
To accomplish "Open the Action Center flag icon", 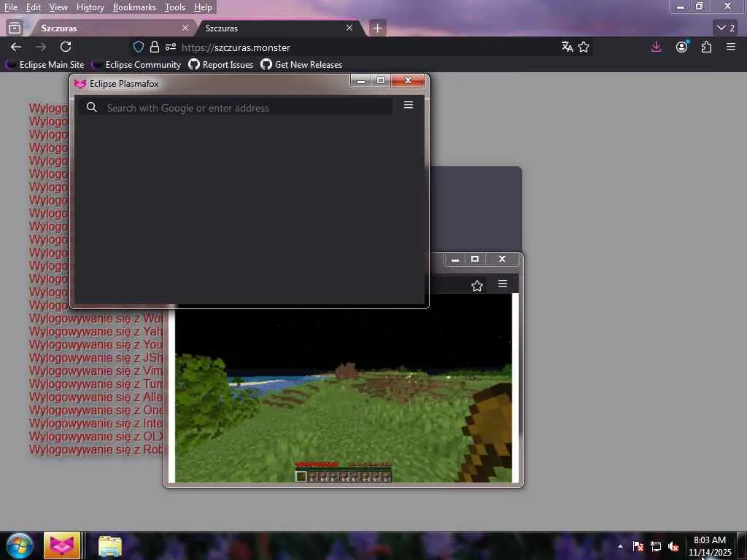I will tap(638, 546).
